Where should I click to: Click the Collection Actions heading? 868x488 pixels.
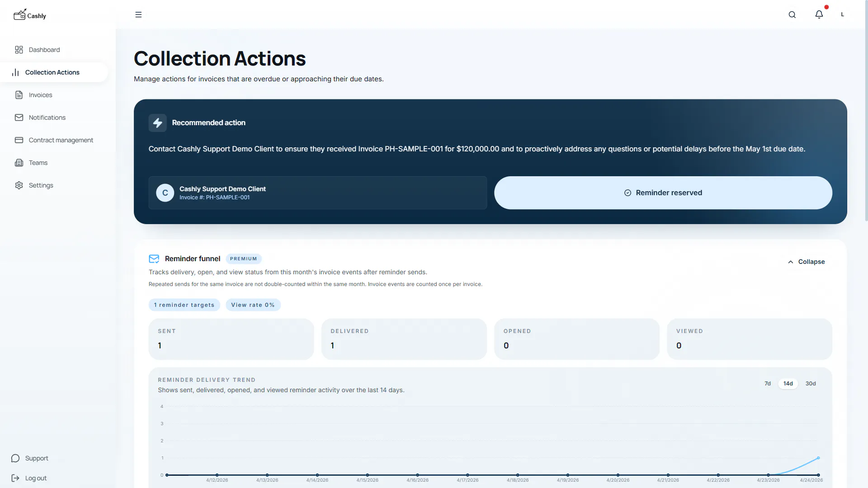220,59
